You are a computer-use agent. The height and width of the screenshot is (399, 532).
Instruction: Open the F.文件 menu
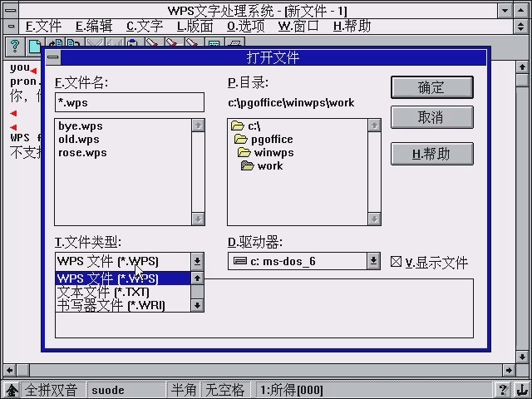coord(43,26)
